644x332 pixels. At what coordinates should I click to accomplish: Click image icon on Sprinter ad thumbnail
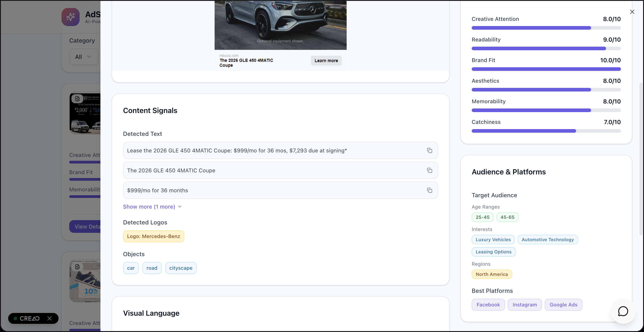pos(77,99)
